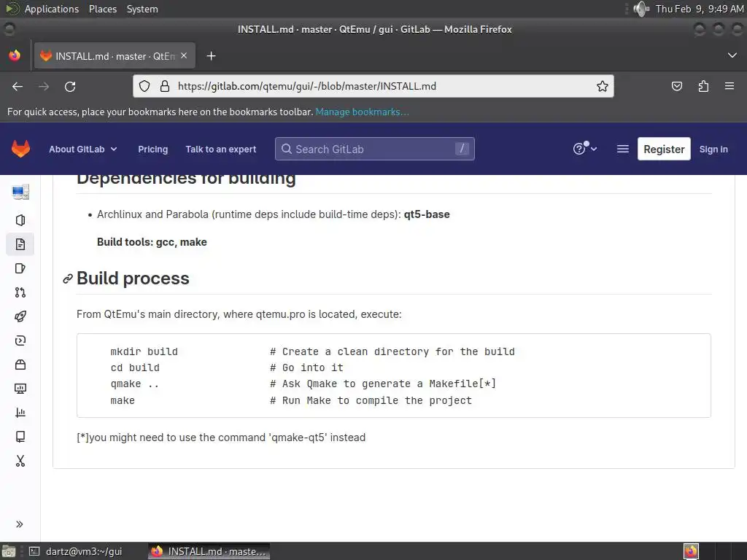Viewport: 747px width, 560px height.
Task: Open the QtEmu project avatar in sidebar
Action: 20,192
